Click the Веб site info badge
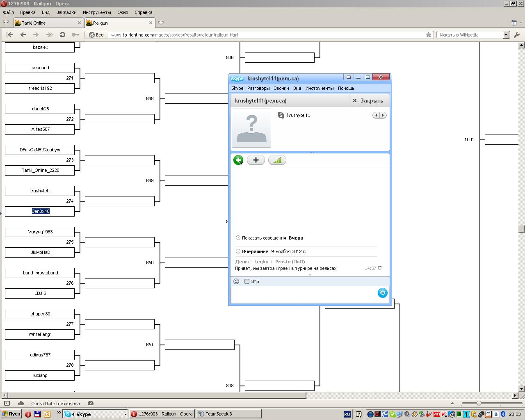The image size is (525, 420). tap(97, 35)
